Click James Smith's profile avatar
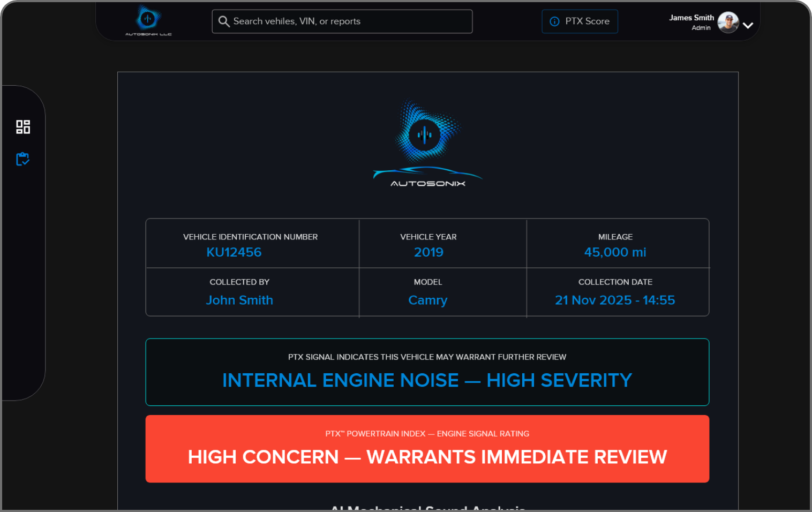 pyautogui.click(x=727, y=22)
